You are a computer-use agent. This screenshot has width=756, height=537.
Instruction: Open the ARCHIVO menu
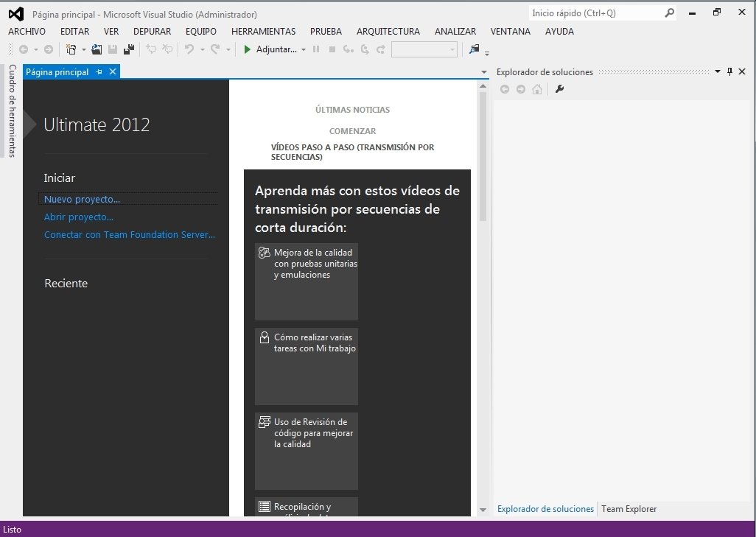27,32
